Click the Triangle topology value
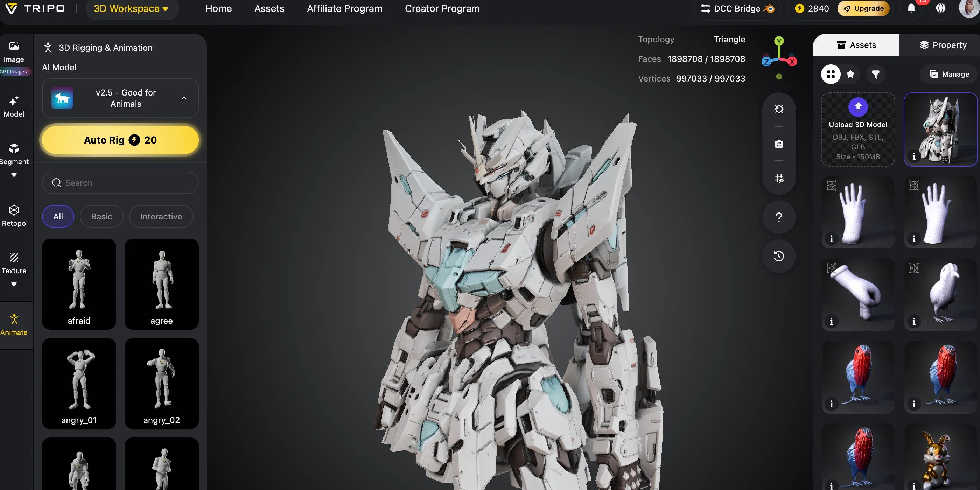 pos(729,39)
